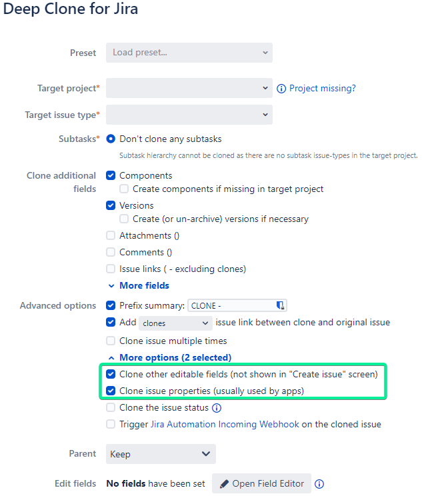Click the info icon beside Project missing

[281, 89]
